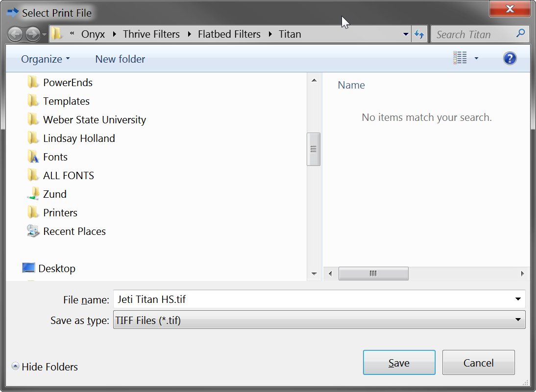This screenshot has width=536, height=392.
Task: Expand arrow after Flatbed Filters breadcrumb
Action: pyautogui.click(x=270, y=34)
